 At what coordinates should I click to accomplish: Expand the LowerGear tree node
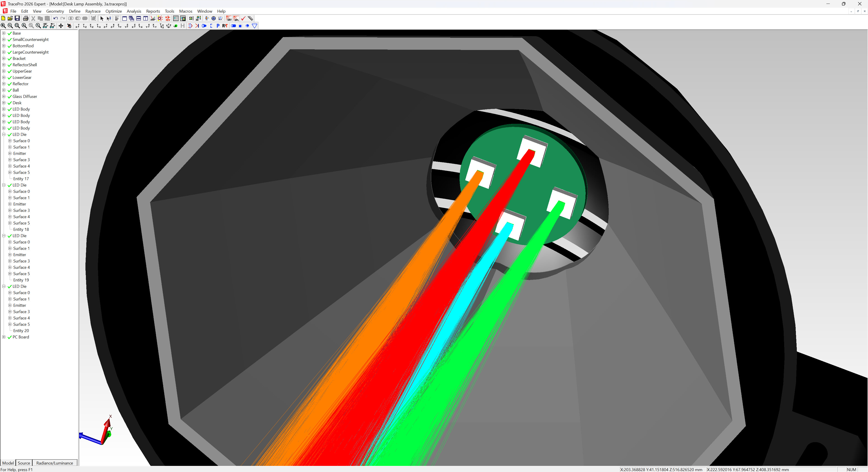pos(4,78)
